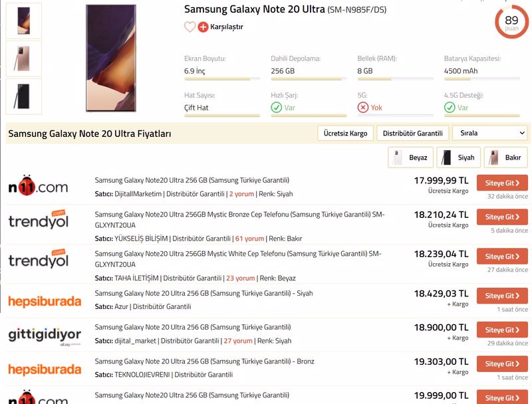Click the red plus Karşılaştır icon
The width and height of the screenshot is (532, 404).
point(203,27)
